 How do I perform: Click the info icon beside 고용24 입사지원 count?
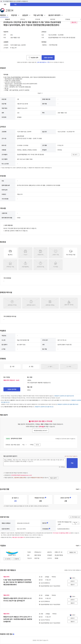coord(70,497)
